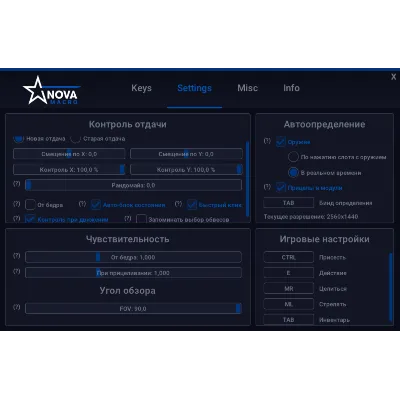400x400 pixels.
Task: Click the Рандомайз slider
Action: point(134,185)
